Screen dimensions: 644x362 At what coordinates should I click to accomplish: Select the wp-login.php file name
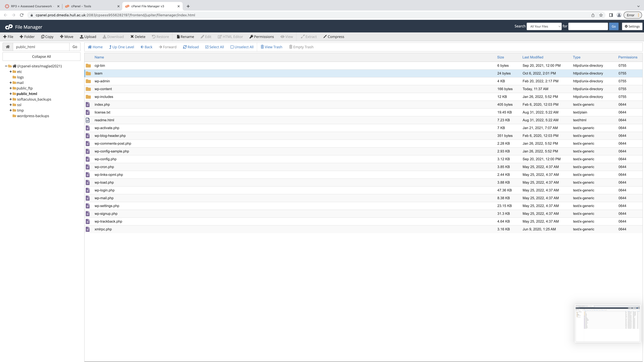click(x=105, y=190)
